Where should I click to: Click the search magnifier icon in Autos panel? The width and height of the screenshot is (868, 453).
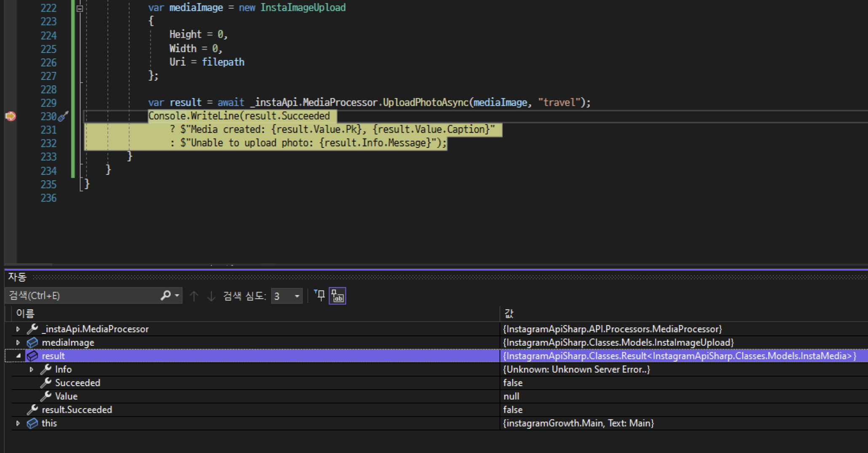pyautogui.click(x=166, y=296)
